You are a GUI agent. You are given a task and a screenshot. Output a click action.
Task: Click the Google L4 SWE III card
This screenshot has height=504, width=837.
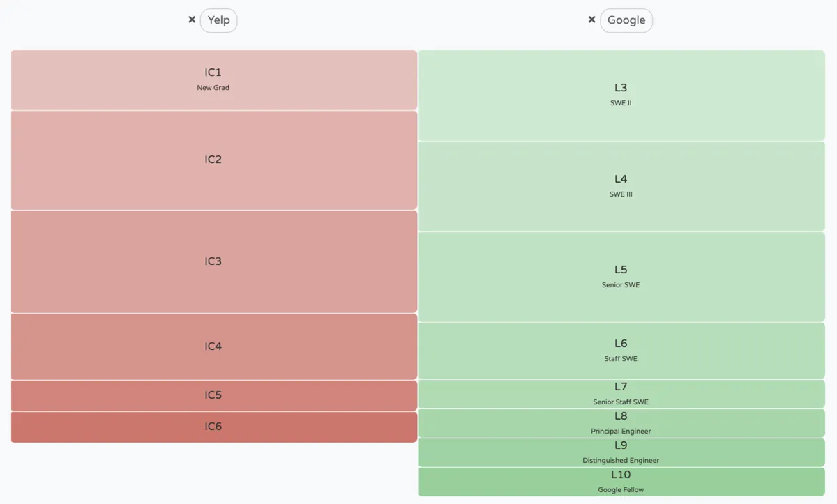621,185
